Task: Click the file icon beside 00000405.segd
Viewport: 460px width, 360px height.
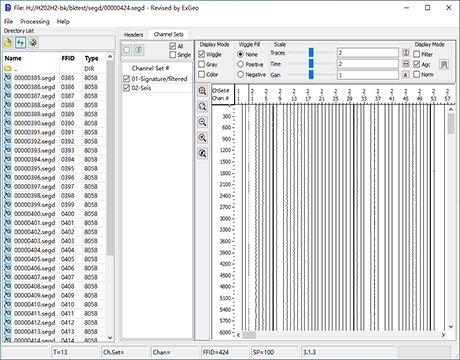Action: [x=8, y=259]
